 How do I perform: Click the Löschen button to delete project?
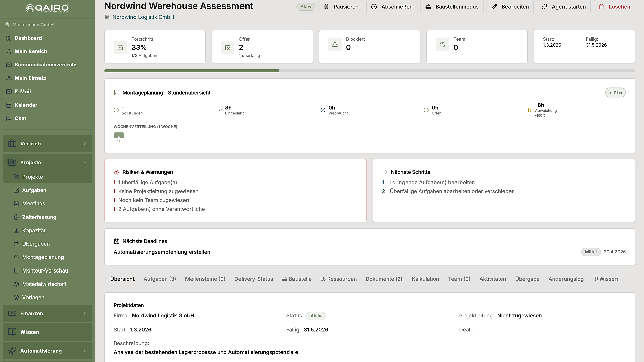pyautogui.click(x=614, y=7)
